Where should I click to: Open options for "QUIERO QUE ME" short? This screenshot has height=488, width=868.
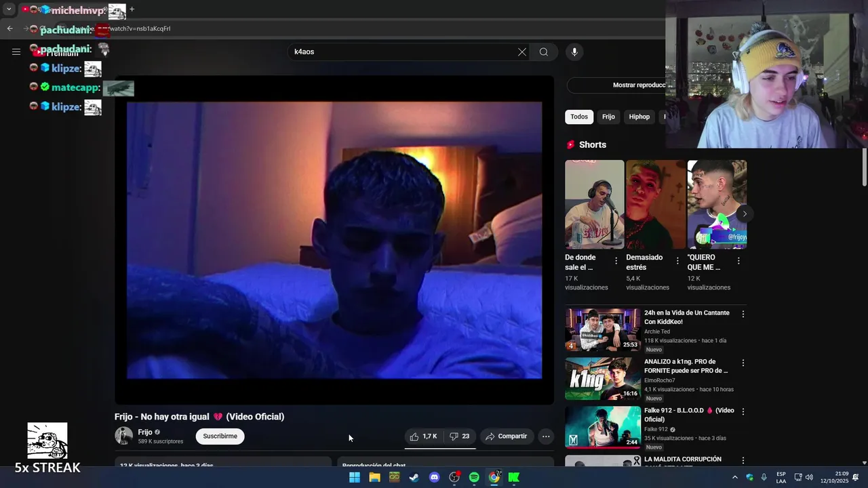738,261
